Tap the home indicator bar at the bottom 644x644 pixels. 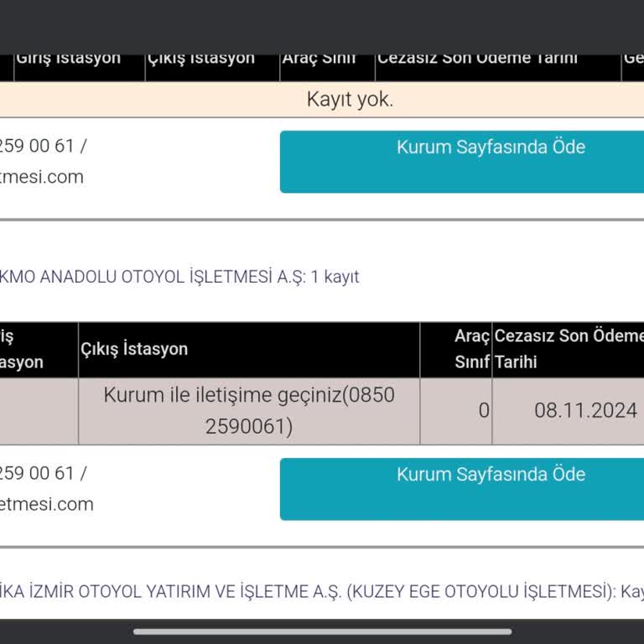tap(322, 631)
